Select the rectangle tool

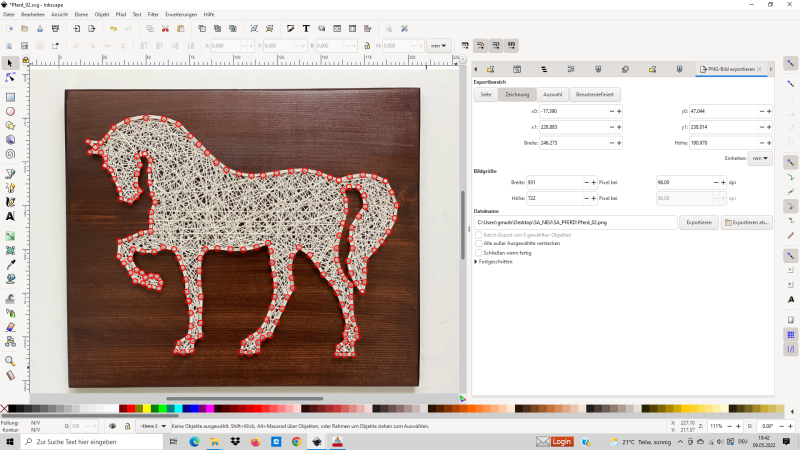click(10, 97)
